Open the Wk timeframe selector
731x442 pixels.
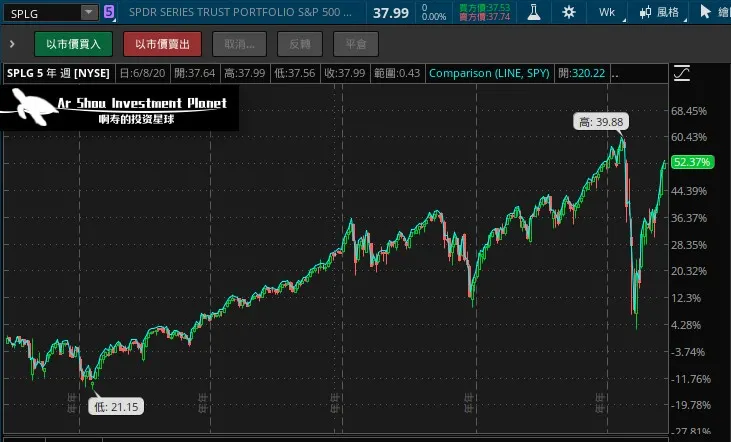coord(607,13)
